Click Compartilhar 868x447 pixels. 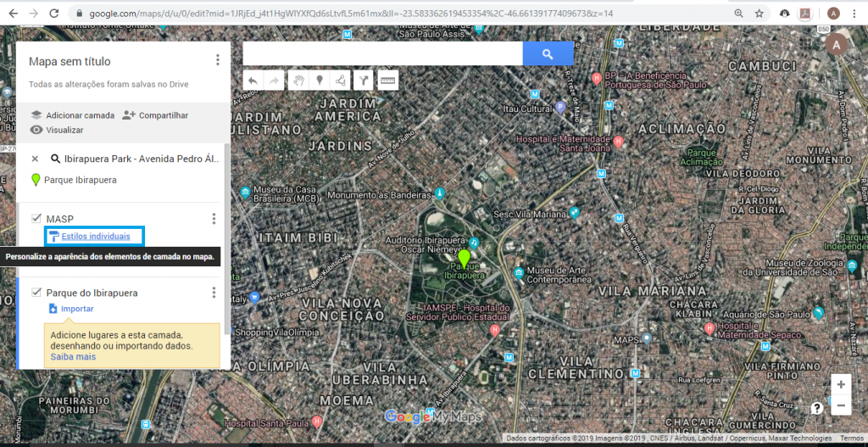click(x=156, y=115)
